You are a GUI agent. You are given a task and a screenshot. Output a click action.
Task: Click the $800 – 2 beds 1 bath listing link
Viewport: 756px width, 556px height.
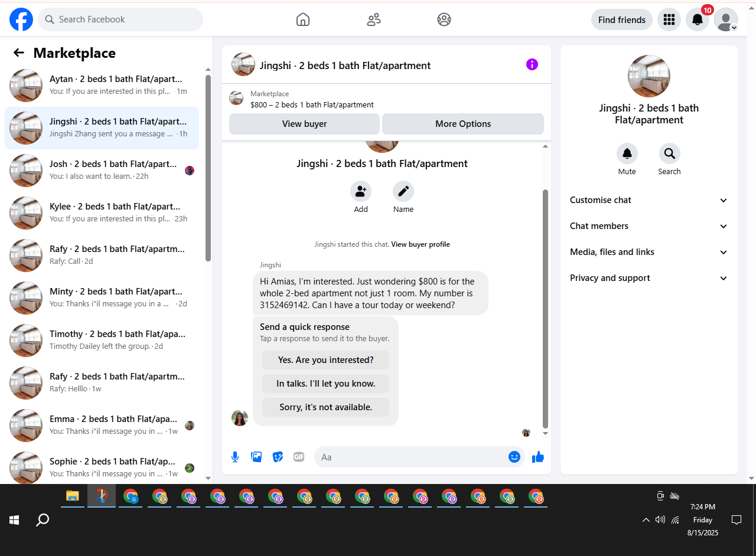point(312,105)
